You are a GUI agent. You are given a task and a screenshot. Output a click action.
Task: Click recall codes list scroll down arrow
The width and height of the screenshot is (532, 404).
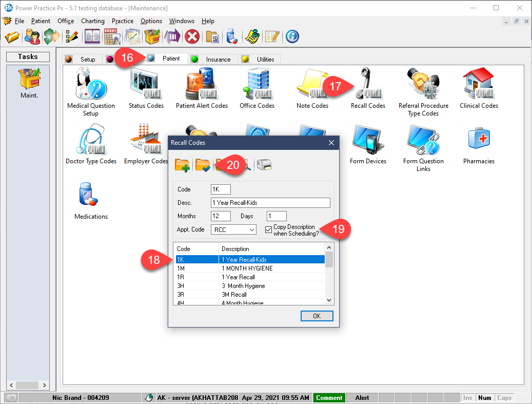pyautogui.click(x=329, y=300)
